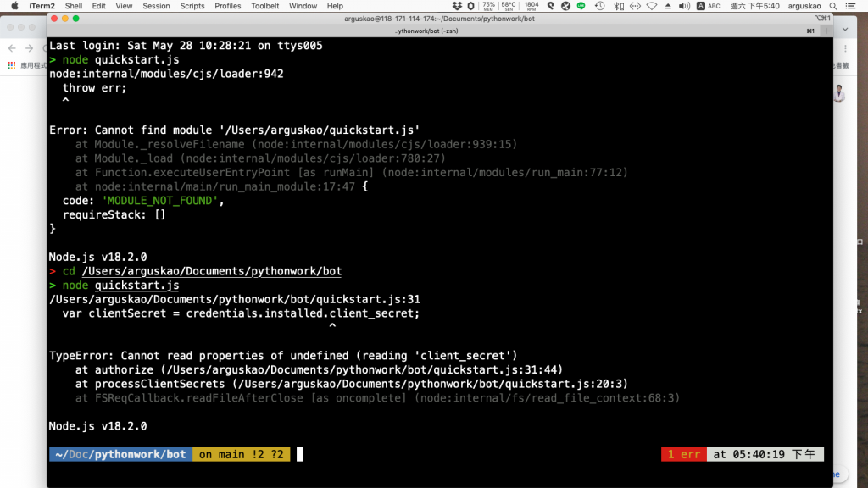This screenshot has width=868, height=488.
Task: Open the Toolbelt menu
Action: click(x=265, y=6)
